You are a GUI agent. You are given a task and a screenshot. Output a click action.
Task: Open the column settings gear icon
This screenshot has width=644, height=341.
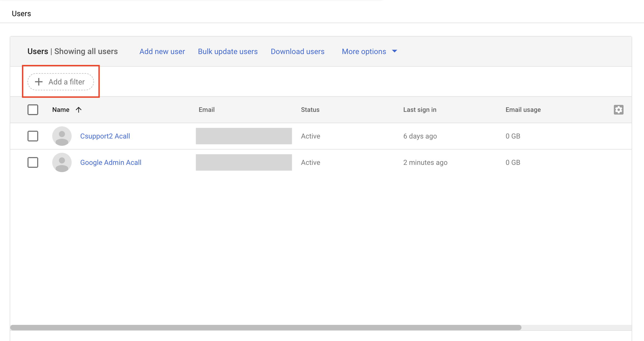(x=618, y=110)
